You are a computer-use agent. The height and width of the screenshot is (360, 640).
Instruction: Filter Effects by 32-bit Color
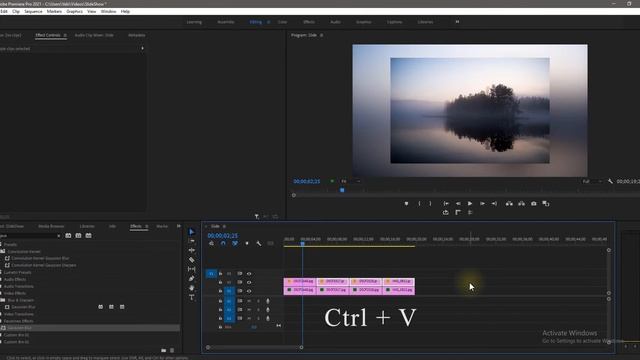78,236
